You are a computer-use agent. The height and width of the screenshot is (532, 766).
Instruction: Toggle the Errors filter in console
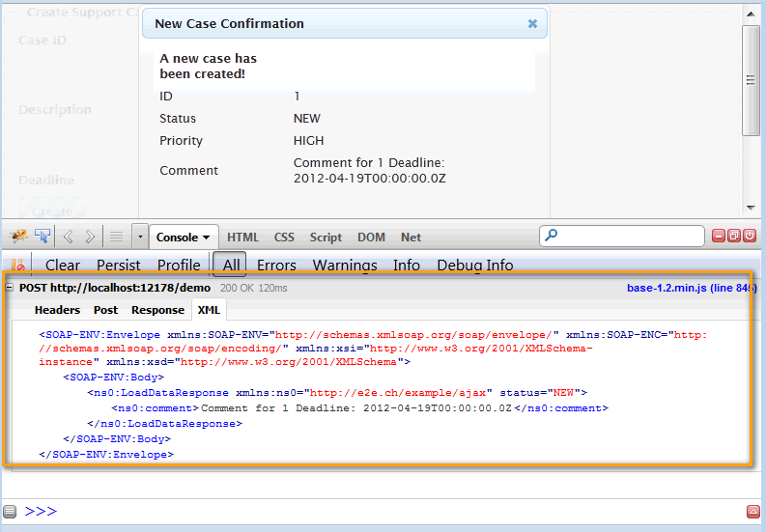pyautogui.click(x=276, y=265)
